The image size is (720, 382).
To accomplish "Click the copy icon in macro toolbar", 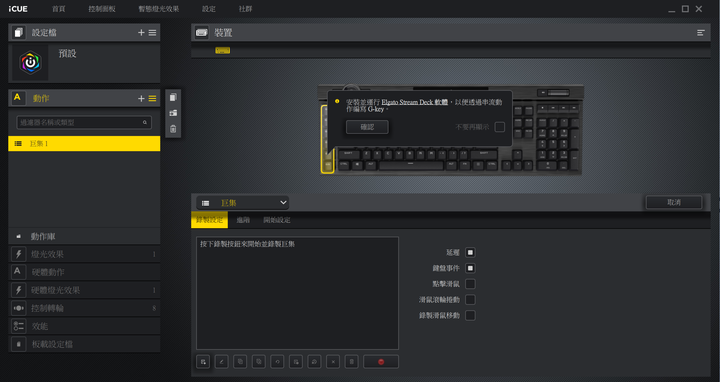I will [x=240, y=362].
